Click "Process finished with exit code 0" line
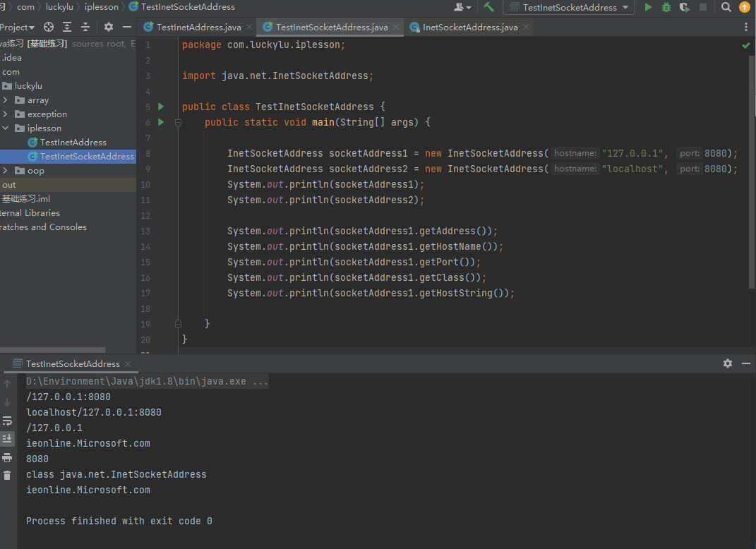The height and width of the screenshot is (549, 756). point(119,521)
